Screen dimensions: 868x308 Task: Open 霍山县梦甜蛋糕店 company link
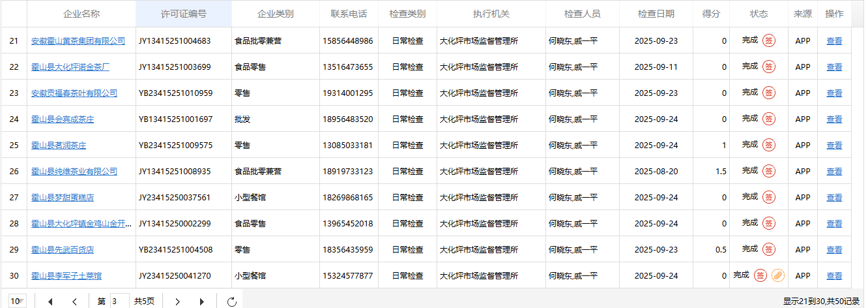(x=63, y=198)
